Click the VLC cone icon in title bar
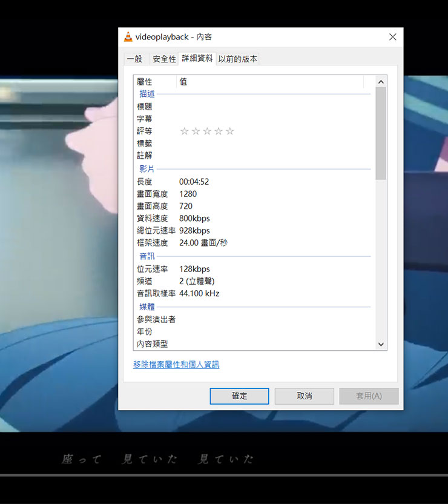Screen dimensions: 448x504 (x=128, y=37)
